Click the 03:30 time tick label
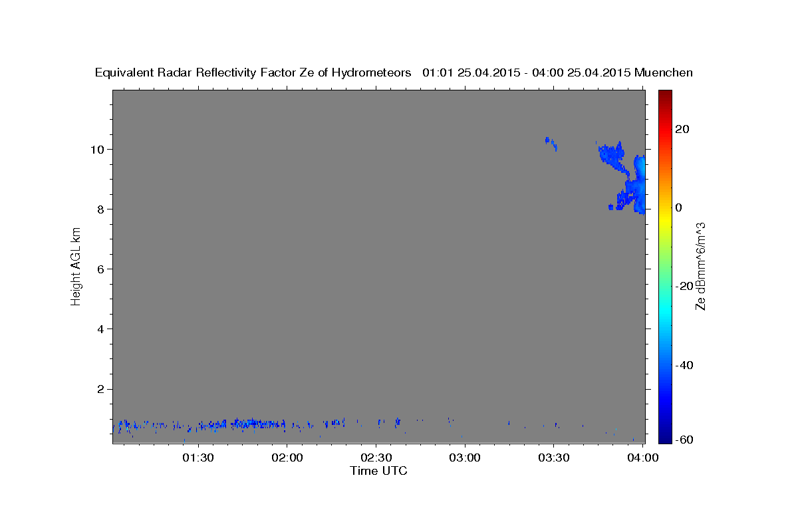 point(554,458)
